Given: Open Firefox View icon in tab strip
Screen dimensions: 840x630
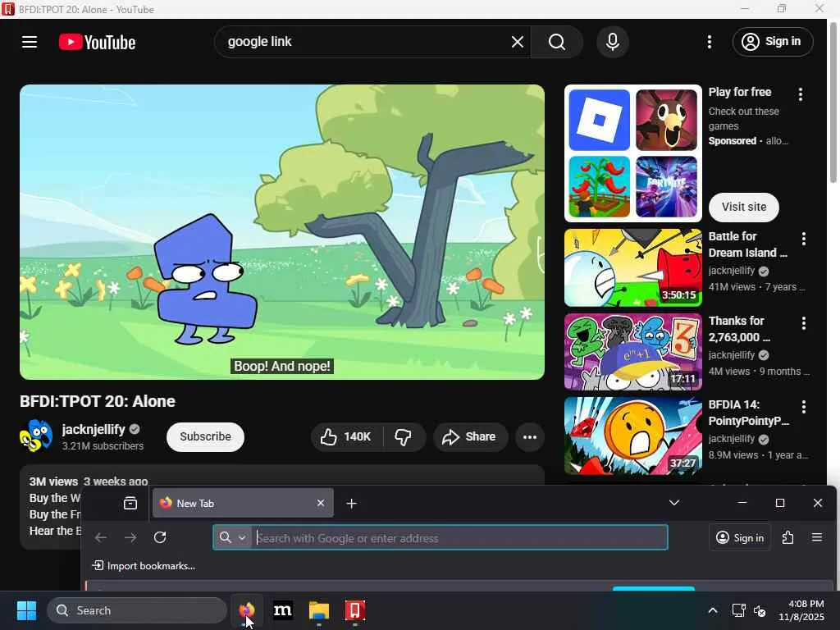Looking at the screenshot, I should tap(130, 503).
